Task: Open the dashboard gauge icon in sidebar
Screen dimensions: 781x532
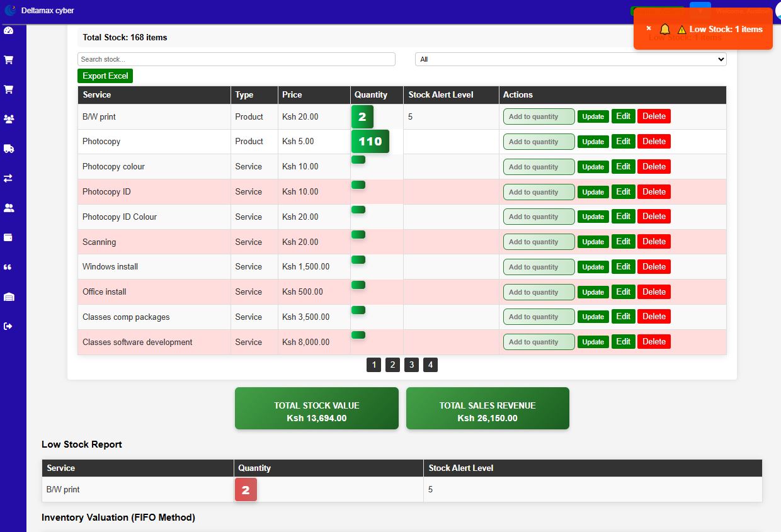Action: [8, 30]
